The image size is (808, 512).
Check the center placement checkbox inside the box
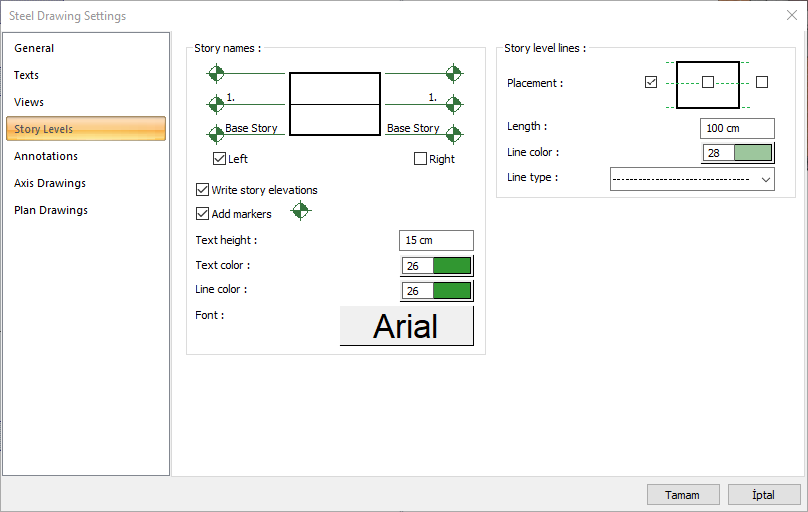708,82
